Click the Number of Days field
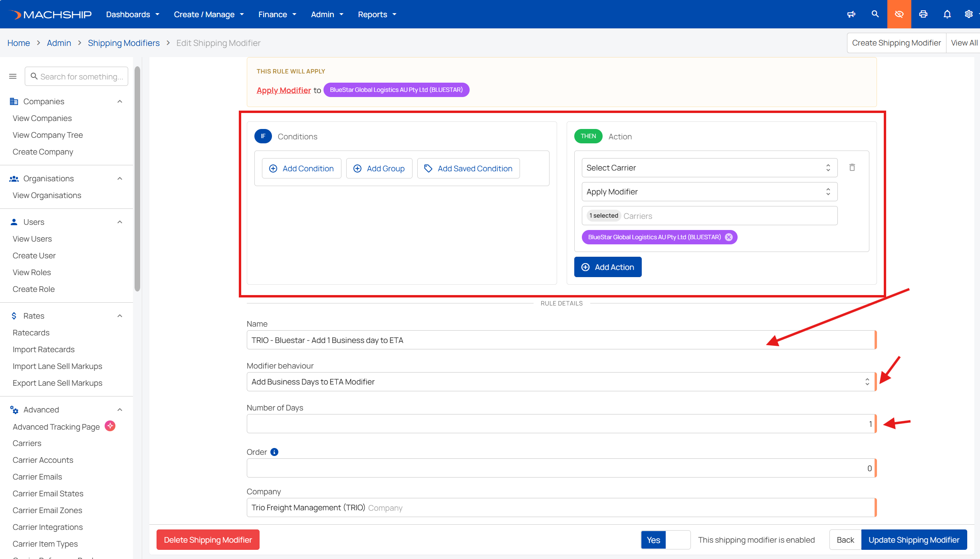This screenshot has width=980, height=559. [x=561, y=424]
